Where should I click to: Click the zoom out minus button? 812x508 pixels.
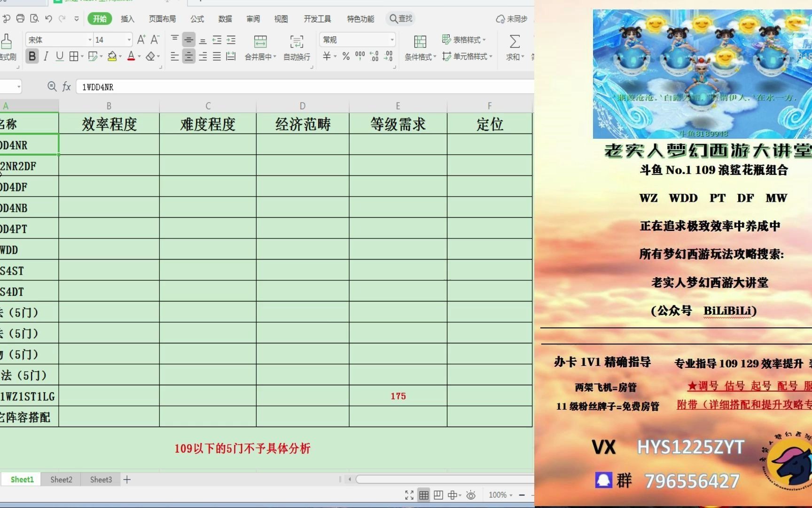click(522, 495)
